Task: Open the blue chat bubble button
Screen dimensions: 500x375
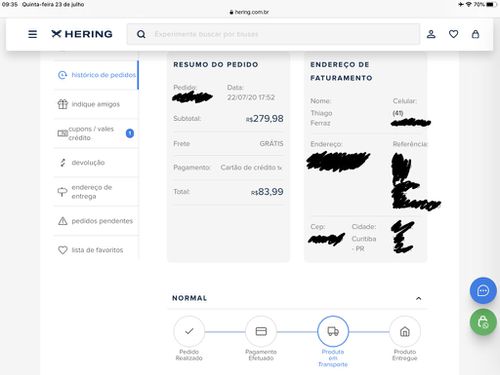Action: 483,291
